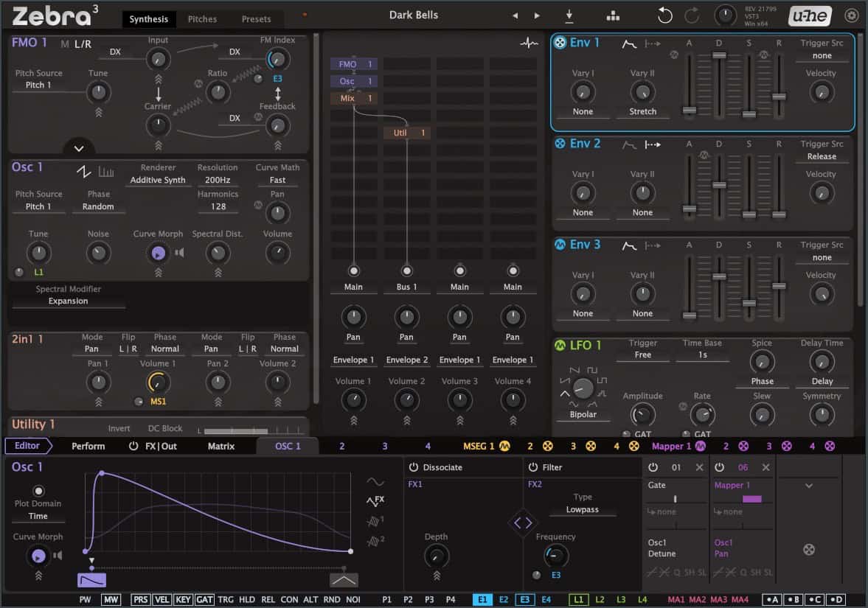This screenshot has height=608, width=868.
Task: Click the MIDI programmer tree icon in header
Action: (613, 15)
